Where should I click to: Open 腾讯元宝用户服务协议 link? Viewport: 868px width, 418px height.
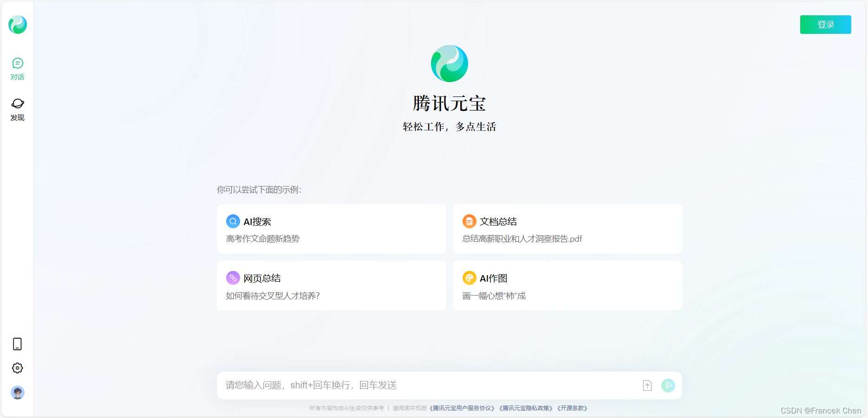tap(462, 408)
